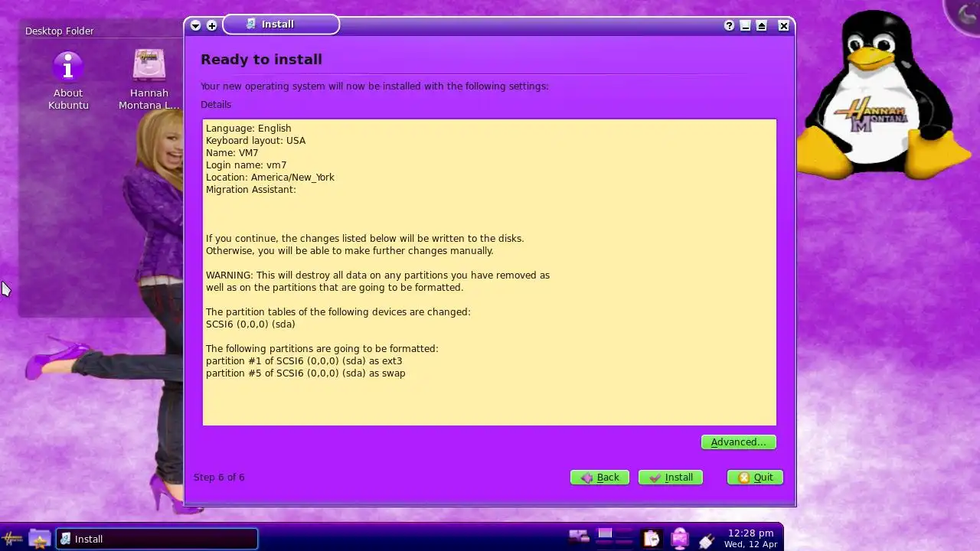This screenshot has width=980, height=551.
Task: Click the 'Name: VM7' line
Action: (x=232, y=152)
